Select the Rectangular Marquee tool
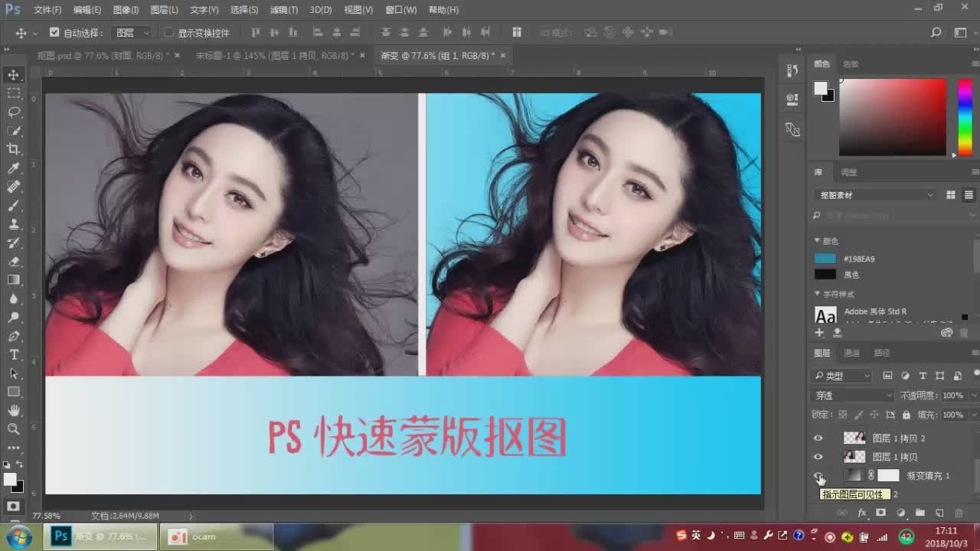The image size is (980, 551). (14, 93)
